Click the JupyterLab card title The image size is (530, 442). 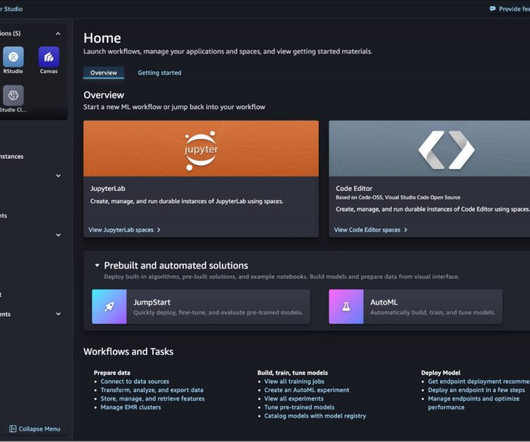[x=107, y=189]
